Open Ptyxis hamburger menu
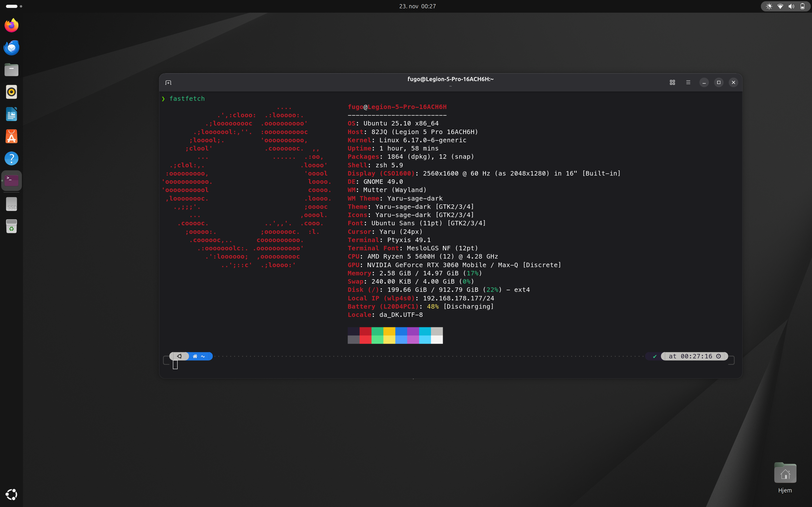This screenshot has width=812, height=507. pos(688,82)
